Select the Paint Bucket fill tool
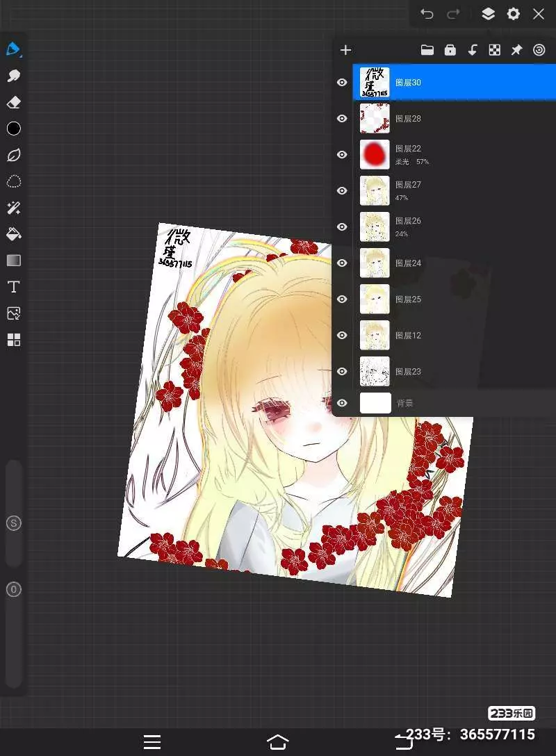The height and width of the screenshot is (756, 556). (x=14, y=234)
